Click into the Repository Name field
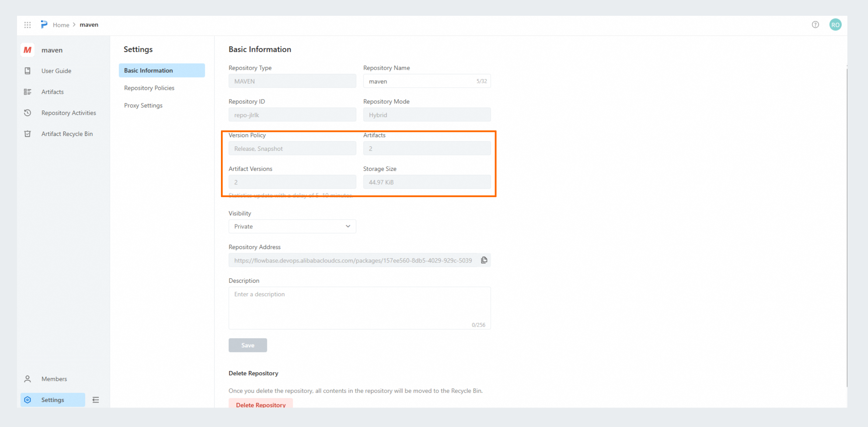 [x=419, y=81]
